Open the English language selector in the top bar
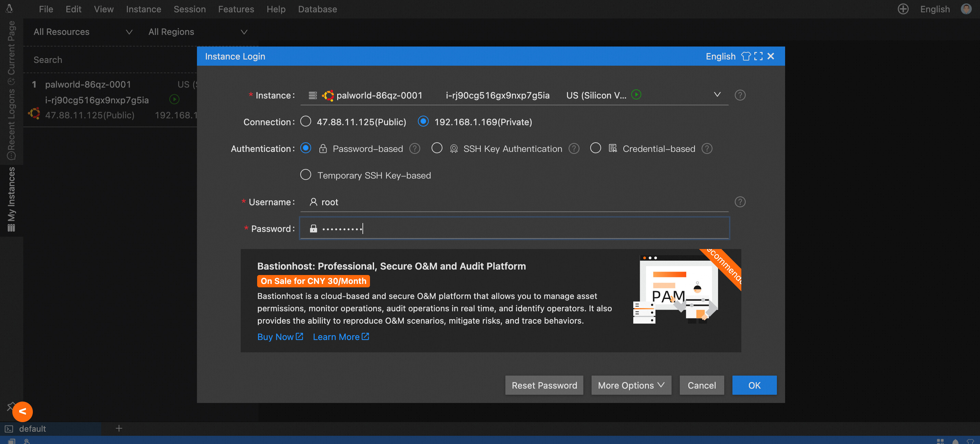 935,9
